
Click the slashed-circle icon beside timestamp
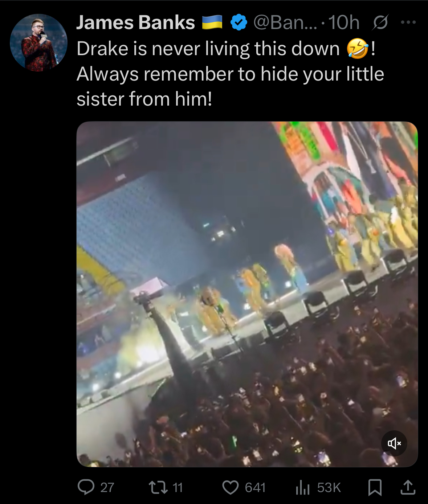[380, 23]
